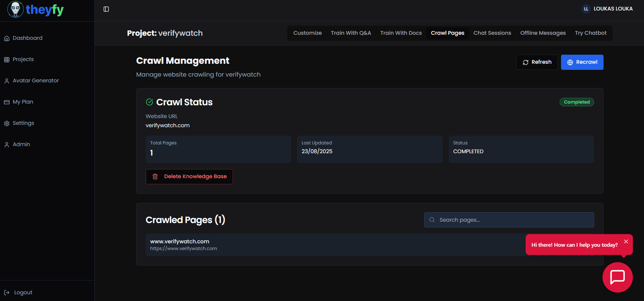
Task: Click the verifywatch.com website URL value
Action: tap(168, 126)
